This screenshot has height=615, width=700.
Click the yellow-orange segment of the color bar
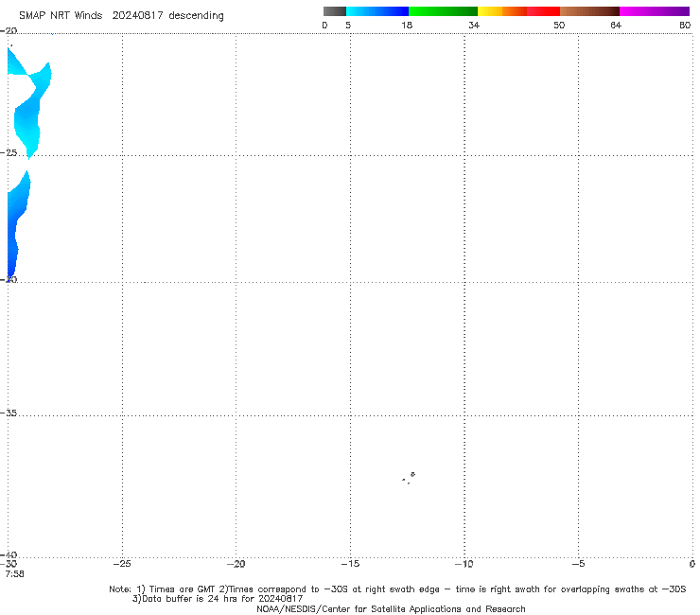(502, 11)
